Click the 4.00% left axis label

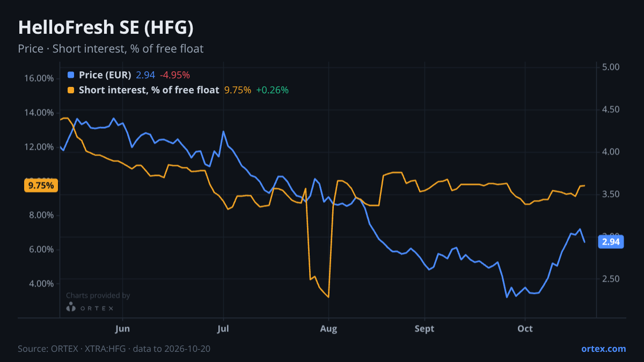[x=42, y=284]
